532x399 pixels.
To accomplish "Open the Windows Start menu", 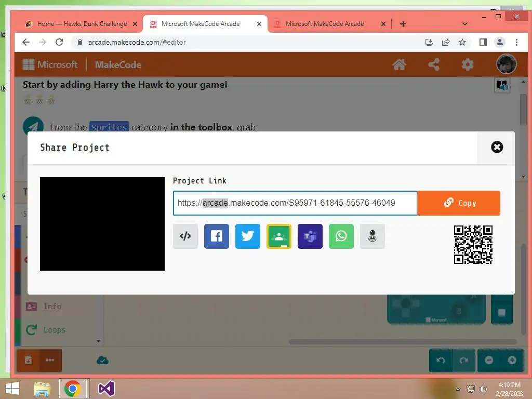I will [12, 389].
